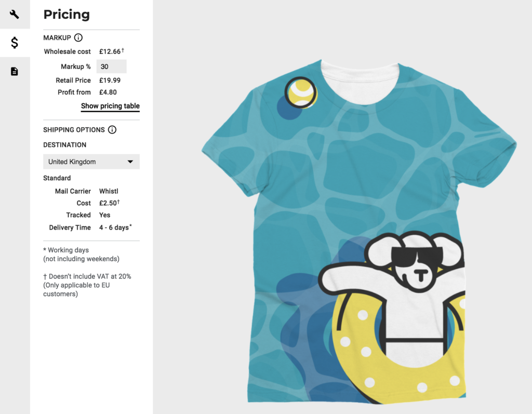Click the Markup info icon
Image resolution: width=532 pixels, height=414 pixels.
point(78,38)
